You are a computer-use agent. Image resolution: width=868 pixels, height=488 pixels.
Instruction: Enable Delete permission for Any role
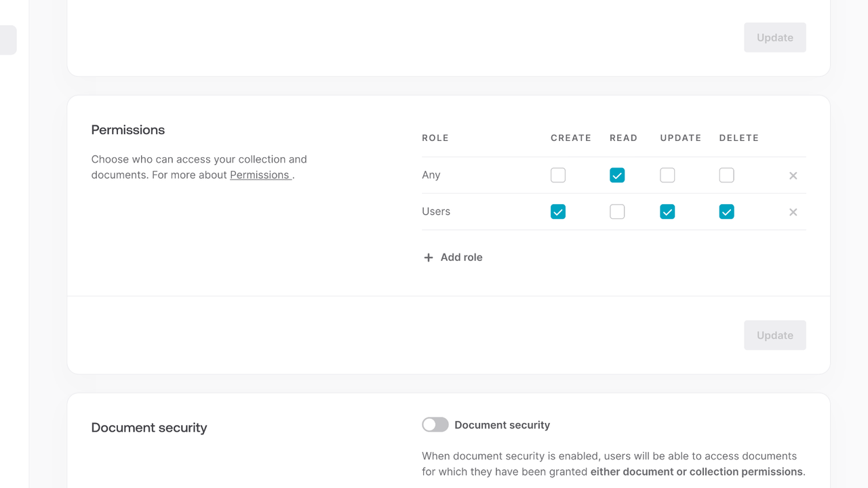[x=726, y=176]
